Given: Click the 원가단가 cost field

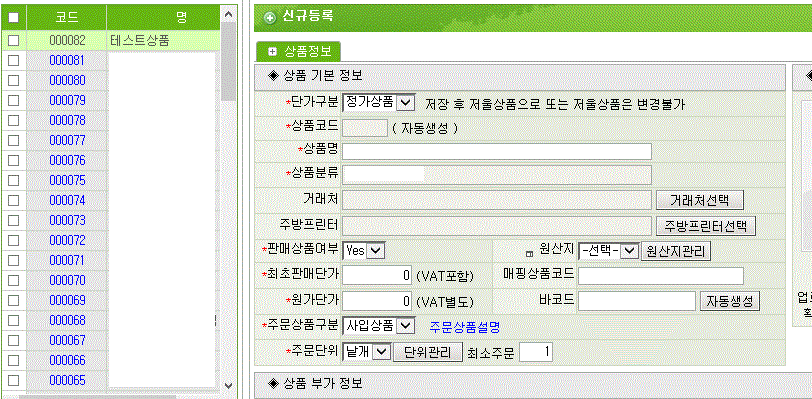Looking at the screenshot, I should pyautogui.click(x=378, y=301).
